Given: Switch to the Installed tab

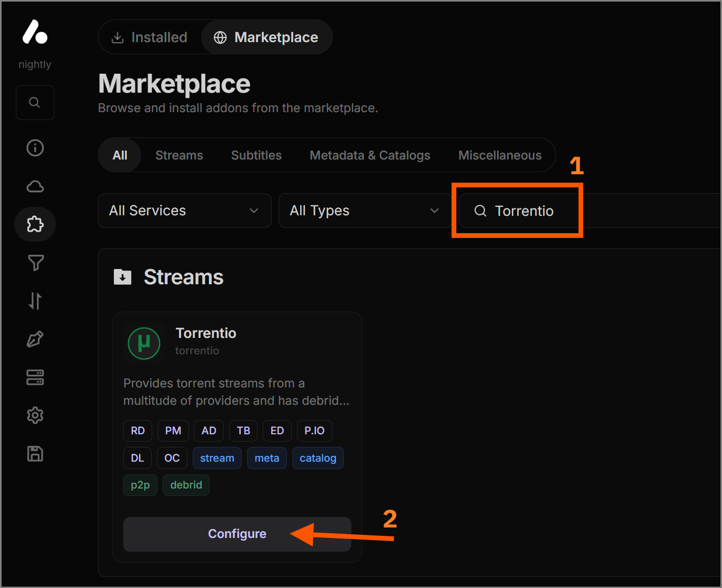Looking at the screenshot, I should pyautogui.click(x=150, y=37).
